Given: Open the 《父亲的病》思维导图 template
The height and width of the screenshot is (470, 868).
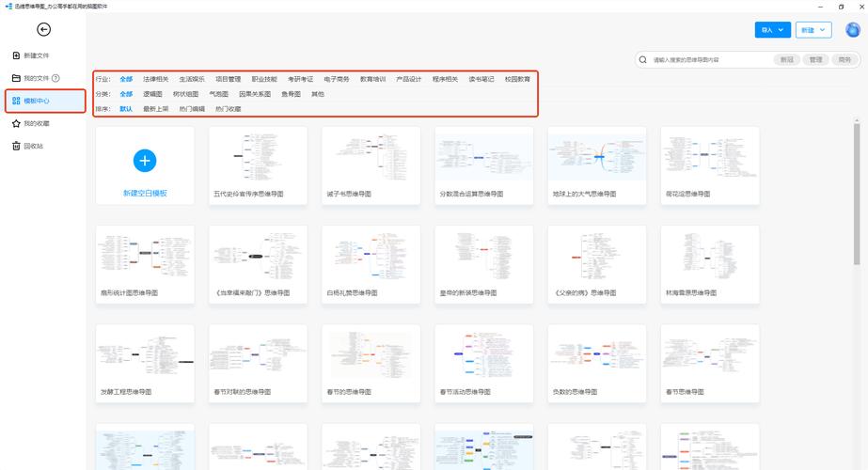Looking at the screenshot, I should tap(597, 265).
